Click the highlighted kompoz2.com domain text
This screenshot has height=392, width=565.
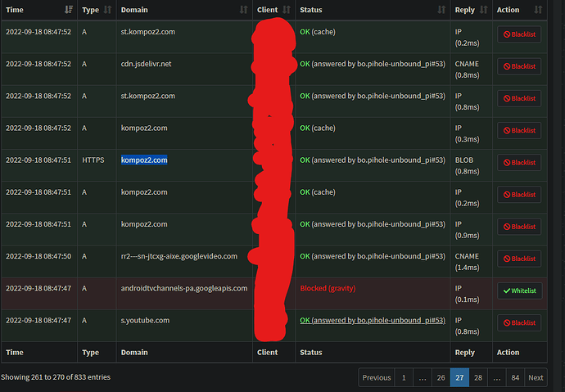point(144,160)
